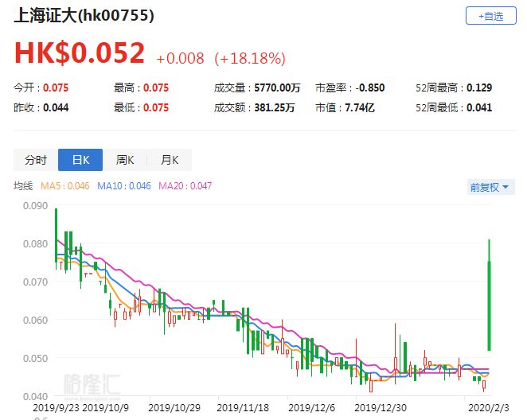527x420 pixels.
Task: Open the 月K monthly chart tab
Action: tap(170, 160)
